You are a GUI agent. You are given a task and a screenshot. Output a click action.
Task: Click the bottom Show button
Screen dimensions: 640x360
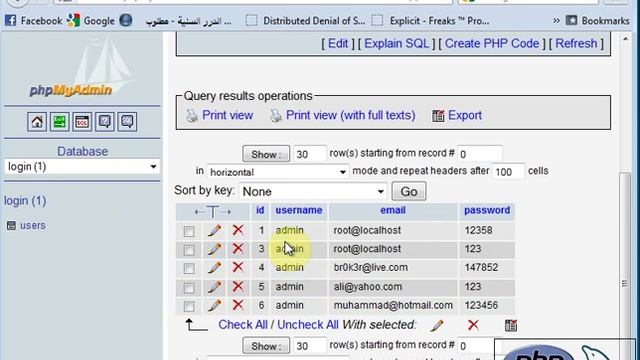point(266,346)
